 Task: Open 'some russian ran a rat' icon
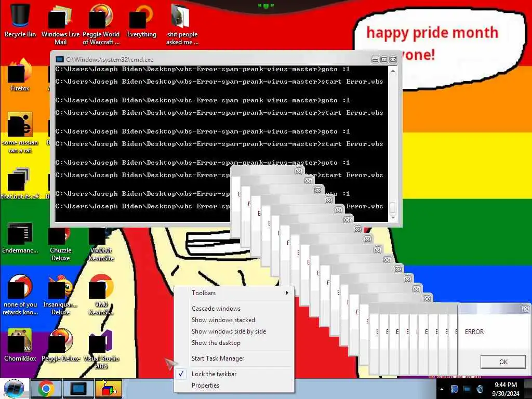20,133
